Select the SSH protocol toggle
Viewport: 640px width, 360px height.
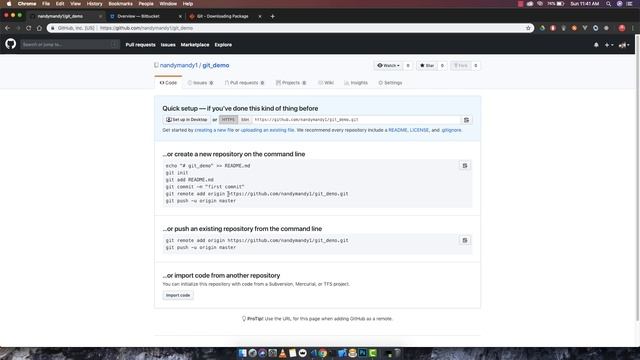coord(245,120)
